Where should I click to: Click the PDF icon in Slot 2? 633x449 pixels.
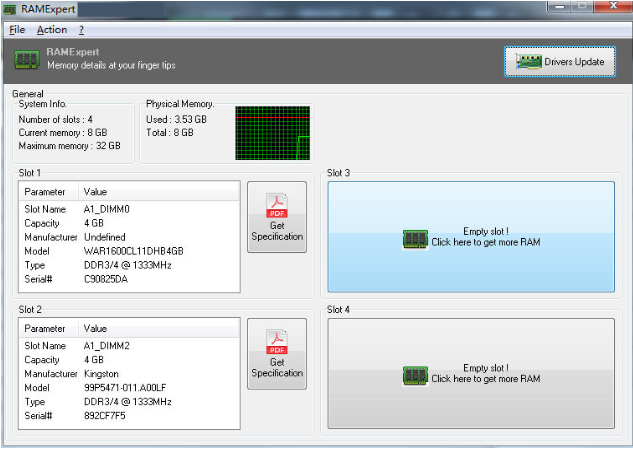276,343
